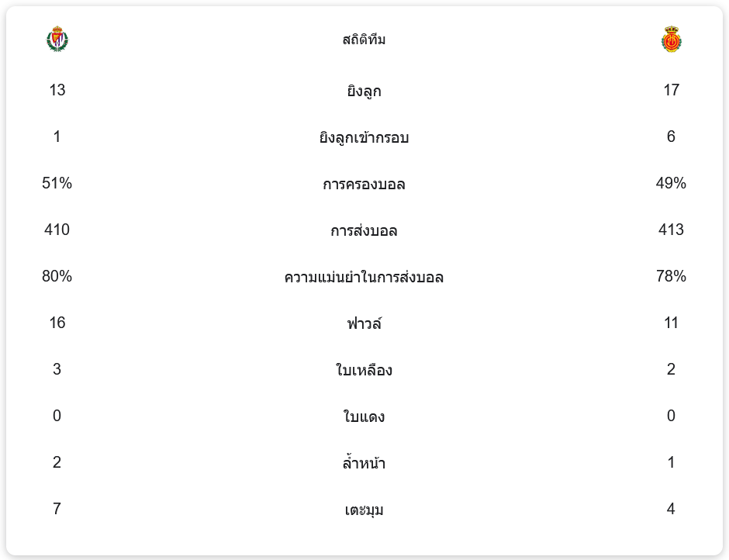This screenshot has height=560, width=729.
Task: Select the ฟาวล์ fouls label
Action: pos(364,323)
